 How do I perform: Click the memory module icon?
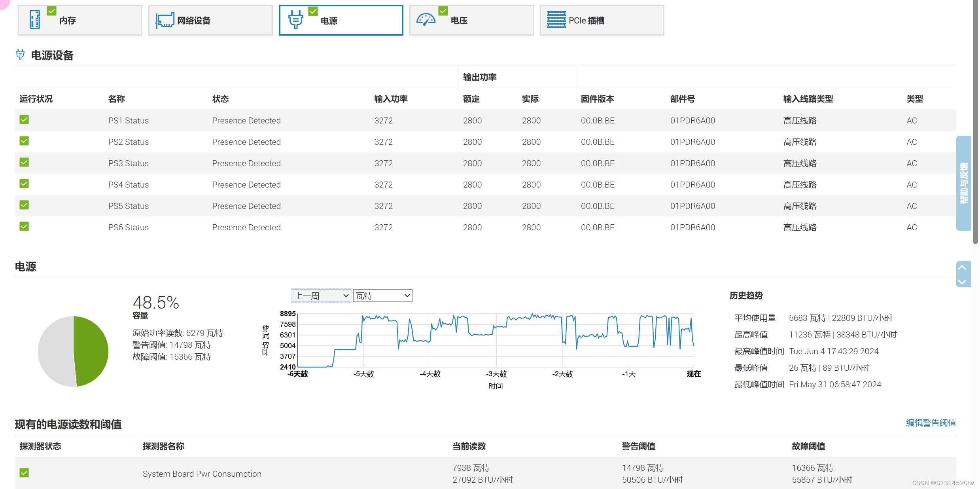point(35,20)
